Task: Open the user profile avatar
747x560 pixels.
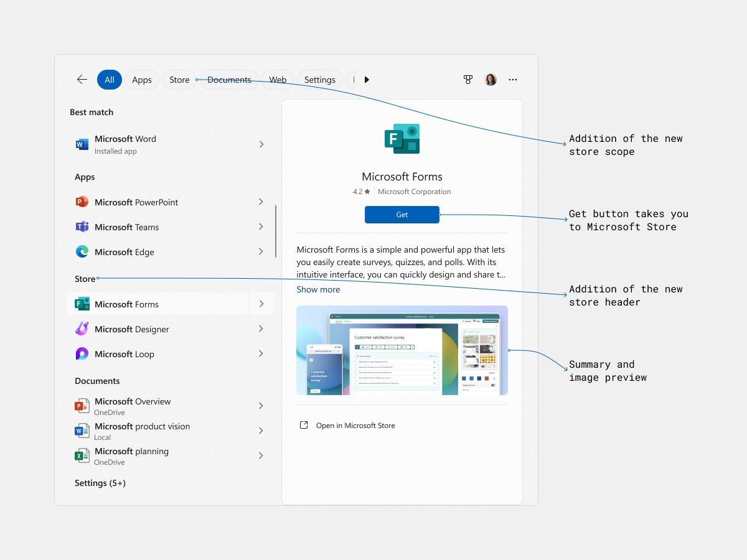Action: [x=491, y=80]
